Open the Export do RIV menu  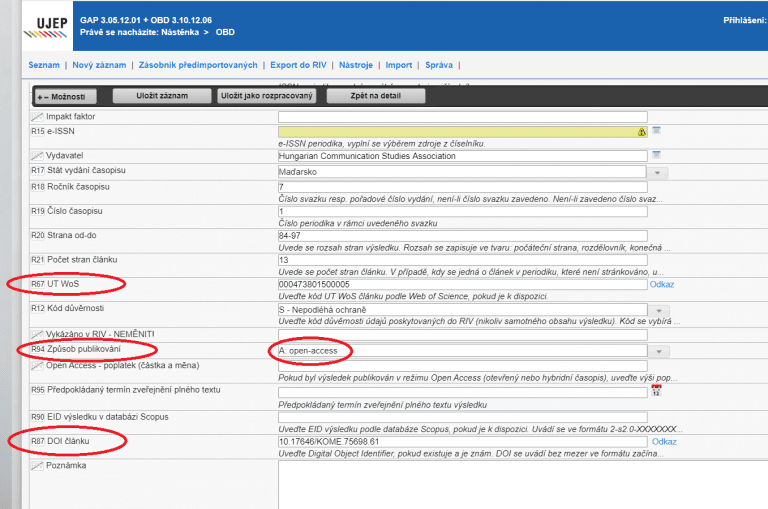coord(298,65)
